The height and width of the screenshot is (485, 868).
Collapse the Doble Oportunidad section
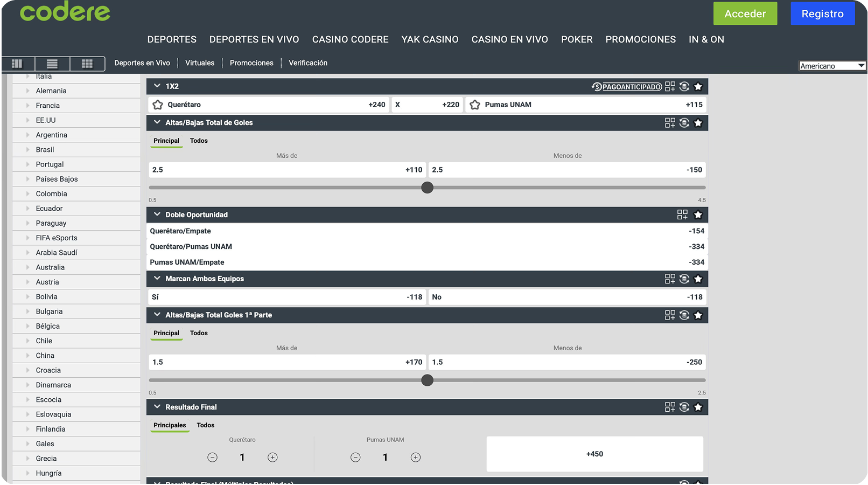[157, 214]
